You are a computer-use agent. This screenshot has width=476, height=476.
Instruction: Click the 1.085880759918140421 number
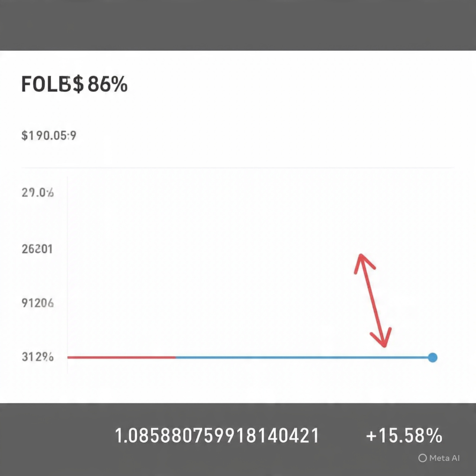pyautogui.click(x=217, y=435)
